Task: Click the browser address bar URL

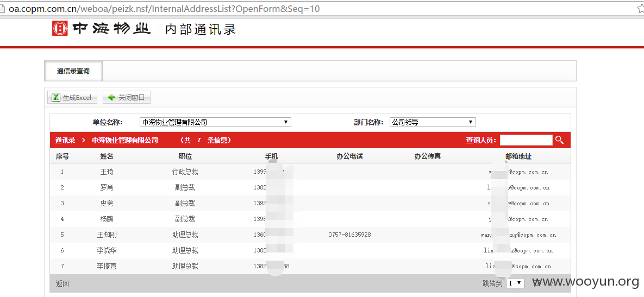Action: click(x=164, y=8)
